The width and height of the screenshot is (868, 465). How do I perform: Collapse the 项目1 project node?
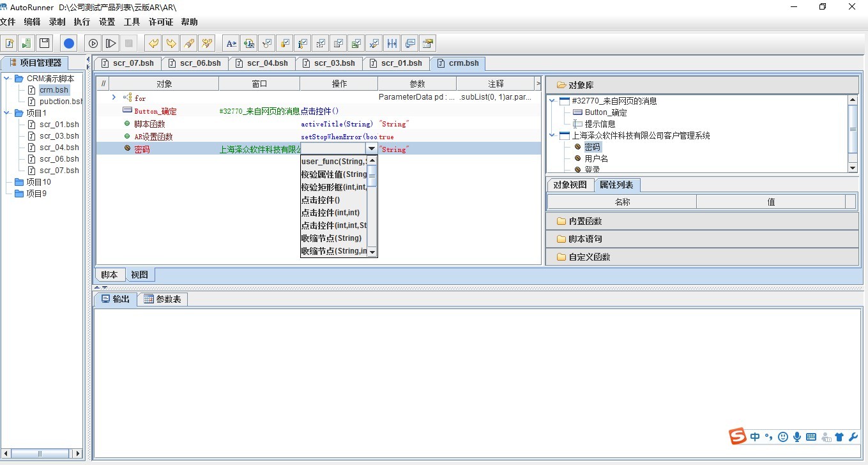(6, 113)
